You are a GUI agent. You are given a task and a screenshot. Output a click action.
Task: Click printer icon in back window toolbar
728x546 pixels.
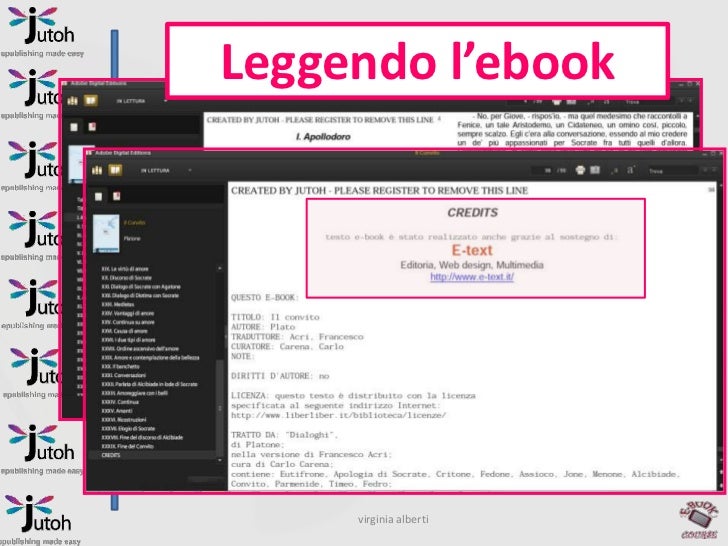pyautogui.click(x=557, y=102)
